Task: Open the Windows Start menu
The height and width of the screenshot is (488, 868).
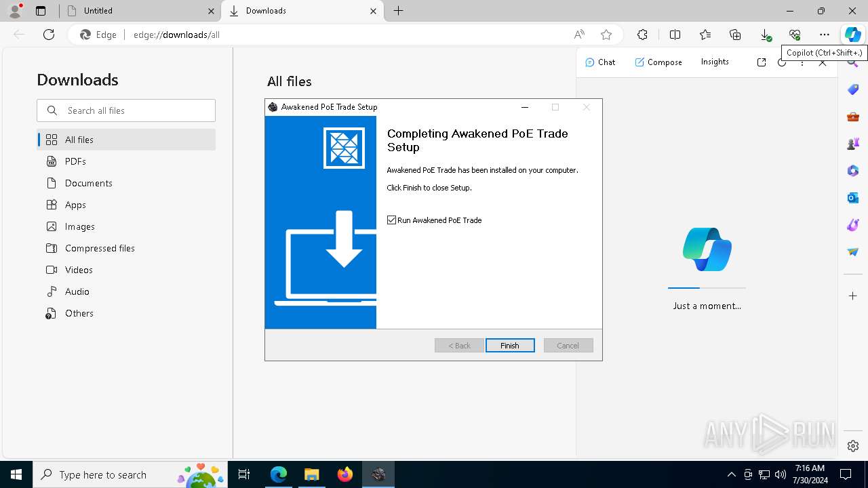Action: pos(16,474)
